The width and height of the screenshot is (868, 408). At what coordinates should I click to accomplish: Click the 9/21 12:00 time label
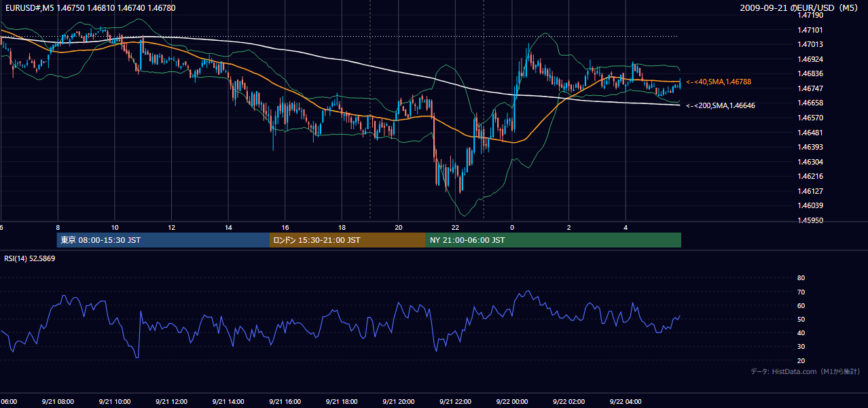(171, 402)
